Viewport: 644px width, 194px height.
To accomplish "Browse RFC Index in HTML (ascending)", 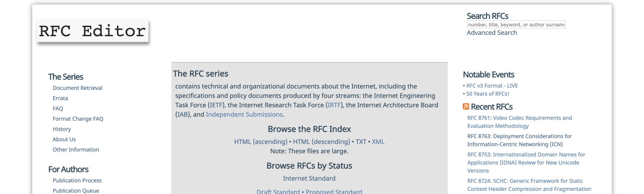I will 260,142.
